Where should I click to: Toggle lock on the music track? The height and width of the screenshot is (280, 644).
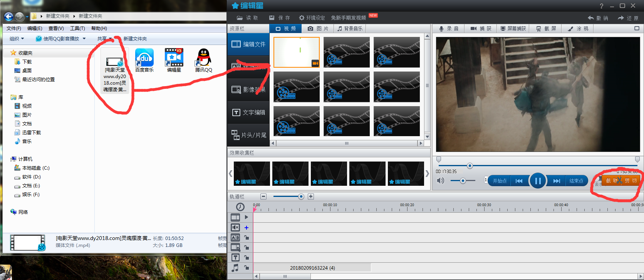point(247,268)
